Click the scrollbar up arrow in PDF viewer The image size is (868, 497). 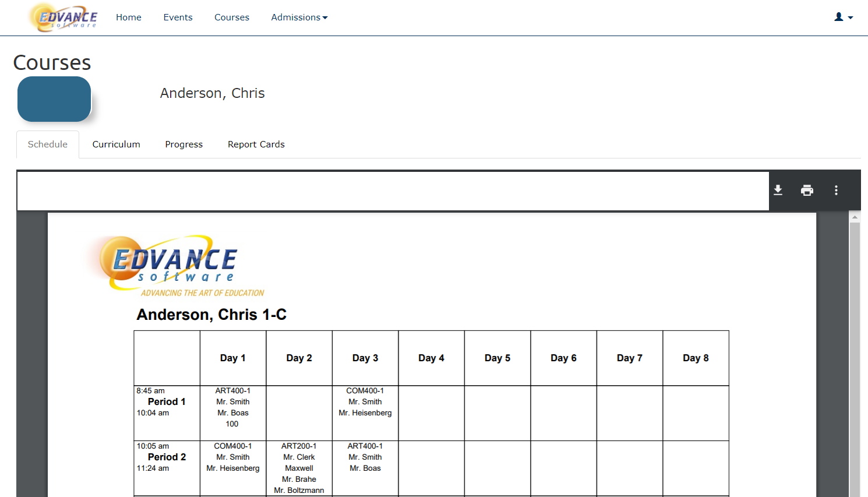pos(855,217)
